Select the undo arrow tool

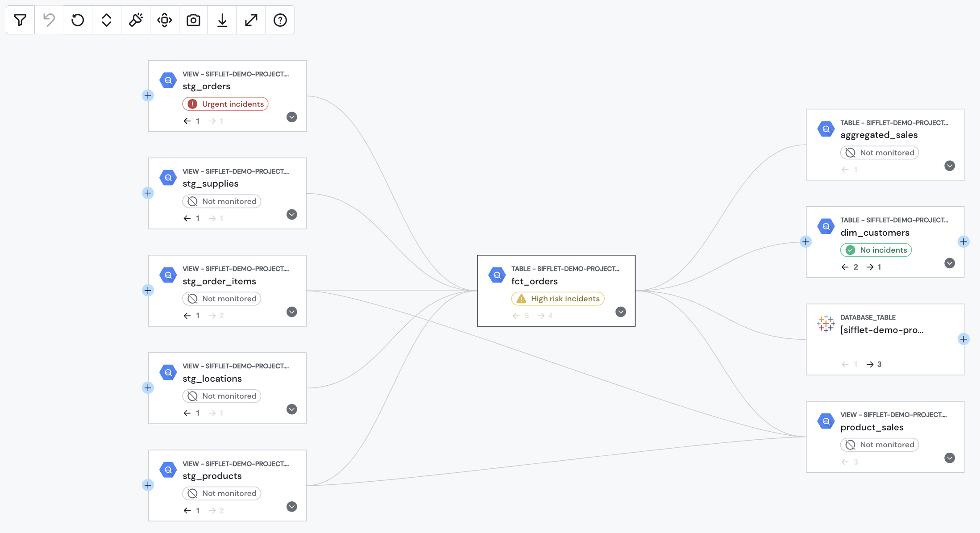click(x=49, y=20)
